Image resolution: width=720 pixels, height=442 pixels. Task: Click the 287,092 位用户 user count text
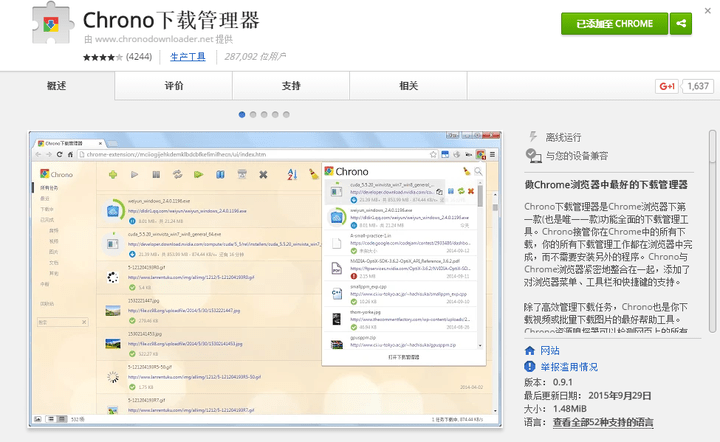pos(255,56)
